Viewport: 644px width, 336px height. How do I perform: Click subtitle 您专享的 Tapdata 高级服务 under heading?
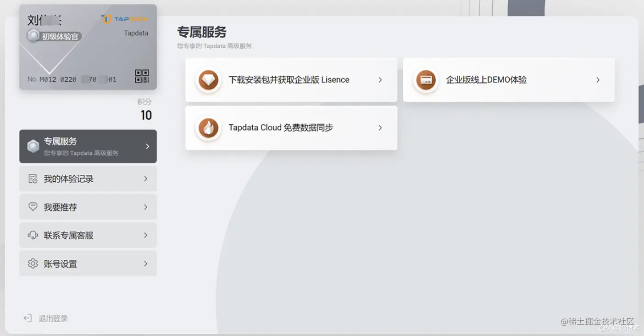pyautogui.click(x=214, y=46)
